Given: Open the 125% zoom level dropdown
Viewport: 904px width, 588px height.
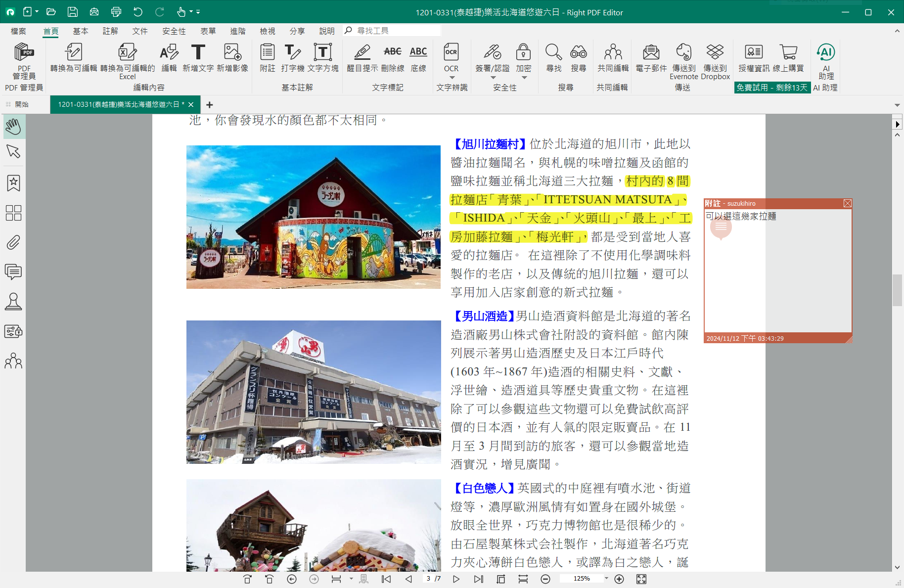Looking at the screenshot, I should [x=606, y=579].
